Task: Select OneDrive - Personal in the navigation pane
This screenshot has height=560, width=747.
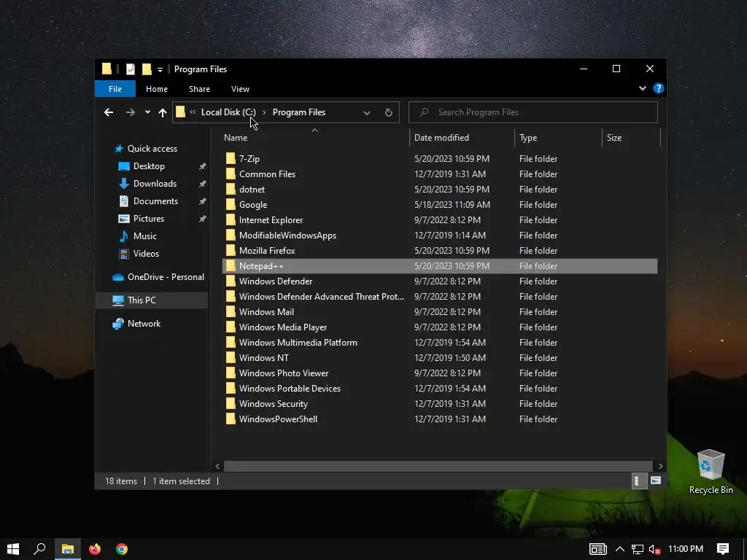Action: pyautogui.click(x=166, y=277)
